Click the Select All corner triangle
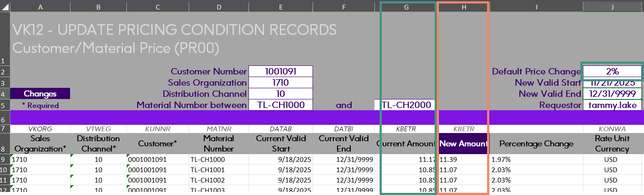Viewport: 644px width, 195px height. (5, 7)
